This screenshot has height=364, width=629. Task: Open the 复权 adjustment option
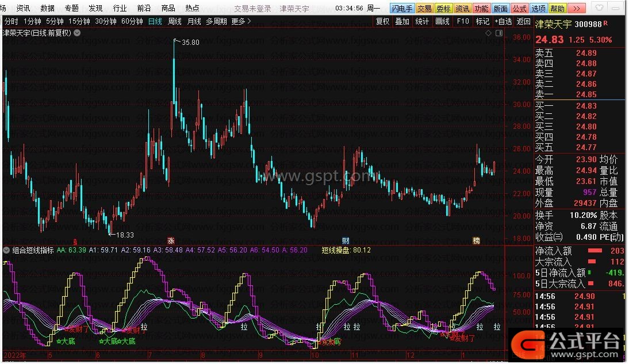click(x=383, y=21)
